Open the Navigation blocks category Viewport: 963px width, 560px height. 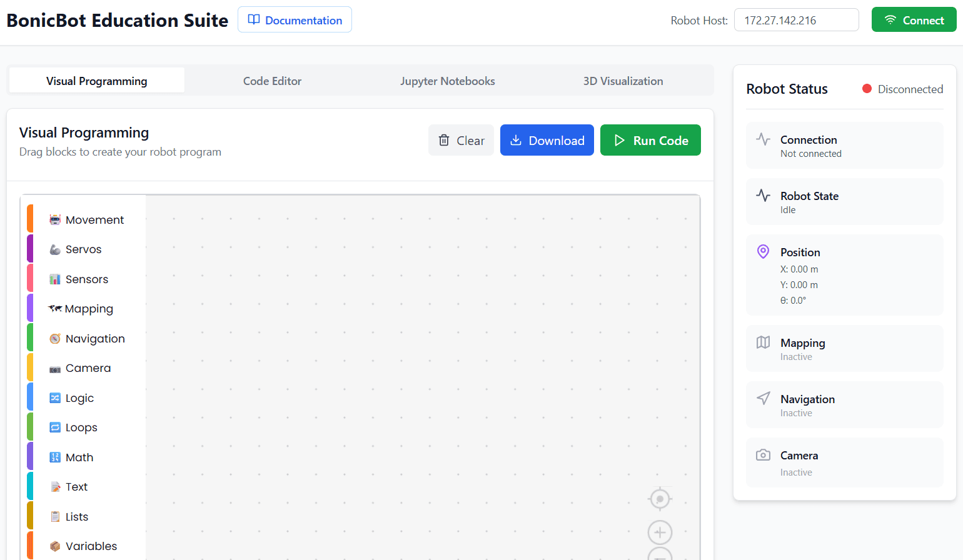(x=95, y=338)
